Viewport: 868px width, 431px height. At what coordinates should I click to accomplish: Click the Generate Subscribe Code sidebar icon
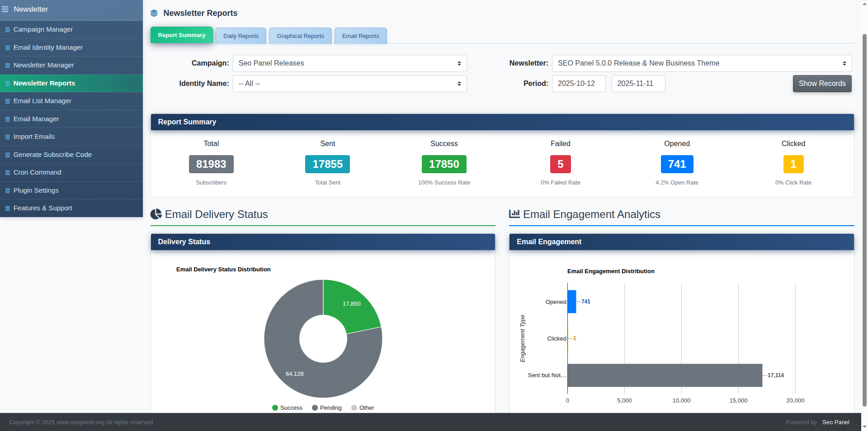coord(7,155)
